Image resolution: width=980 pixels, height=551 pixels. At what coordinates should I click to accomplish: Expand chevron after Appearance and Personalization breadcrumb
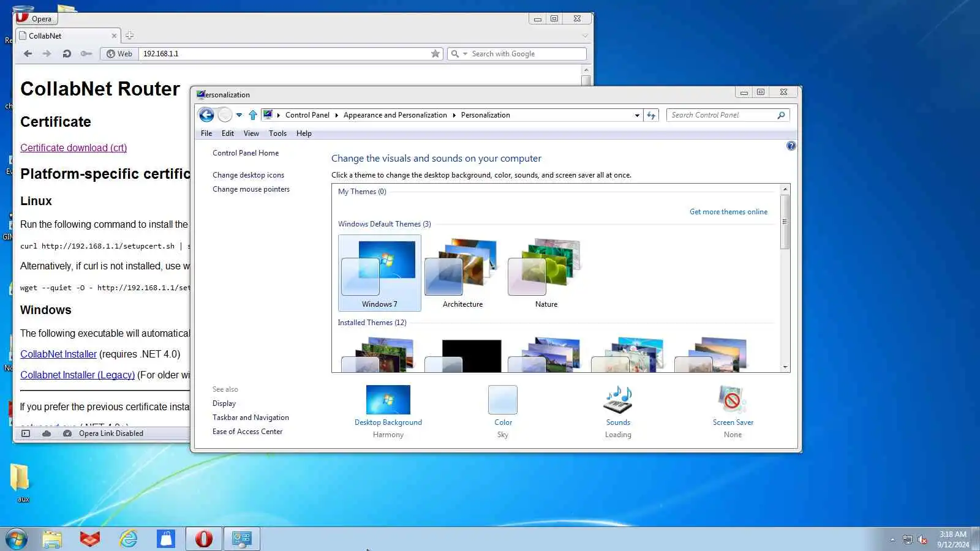pyautogui.click(x=454, y=115)
